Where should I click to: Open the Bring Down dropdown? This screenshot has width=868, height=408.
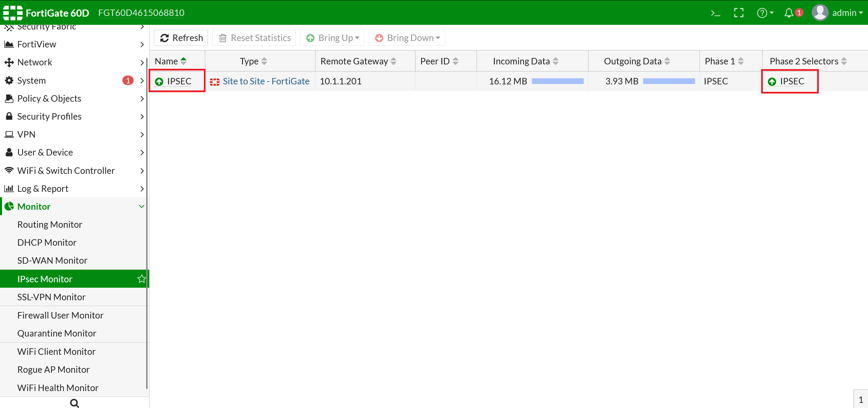(407, 38)
